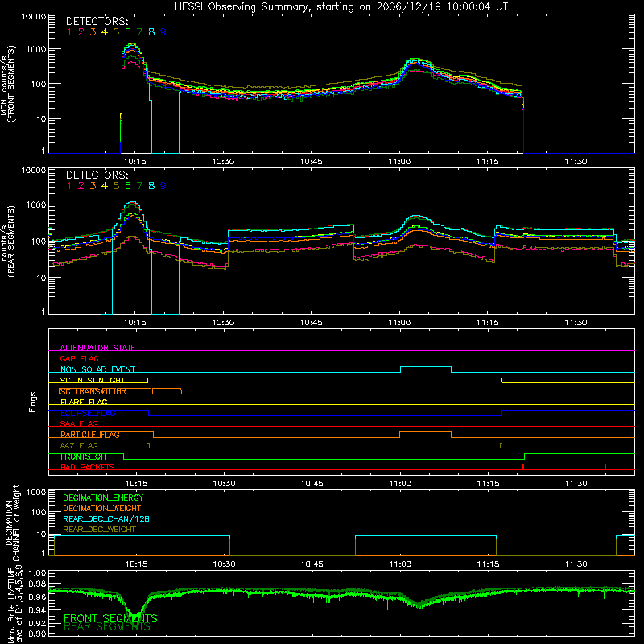Screen dimensions: 644x644
Task: Click orange detector 3 in front segments legend
Action: pos(93,32)
